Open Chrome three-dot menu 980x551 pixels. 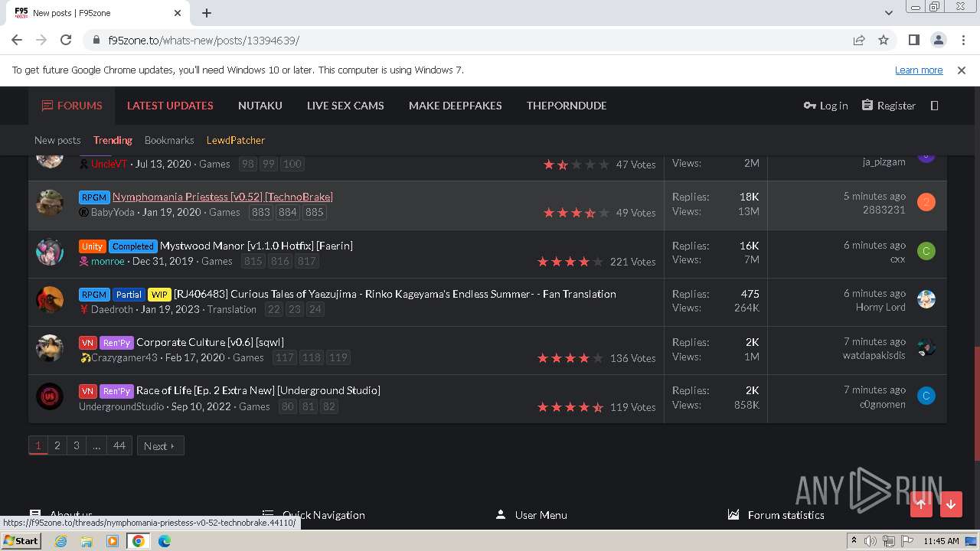pos(963,40)
